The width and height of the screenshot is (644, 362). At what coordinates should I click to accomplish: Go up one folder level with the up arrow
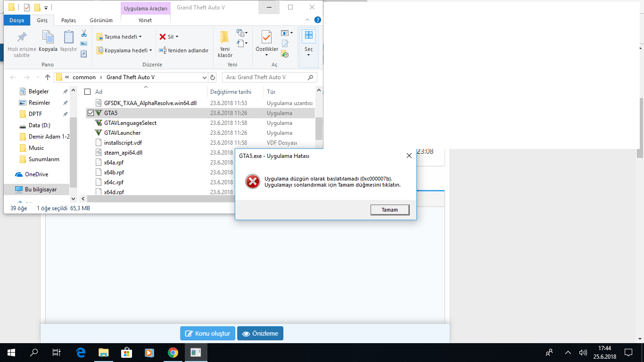[48, 77]
